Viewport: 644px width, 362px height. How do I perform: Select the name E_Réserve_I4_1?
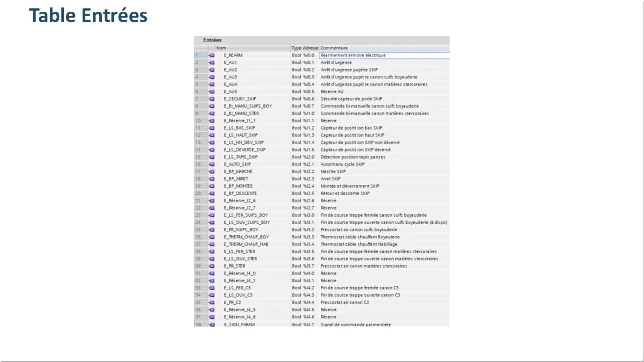click(x=240, y=281)
